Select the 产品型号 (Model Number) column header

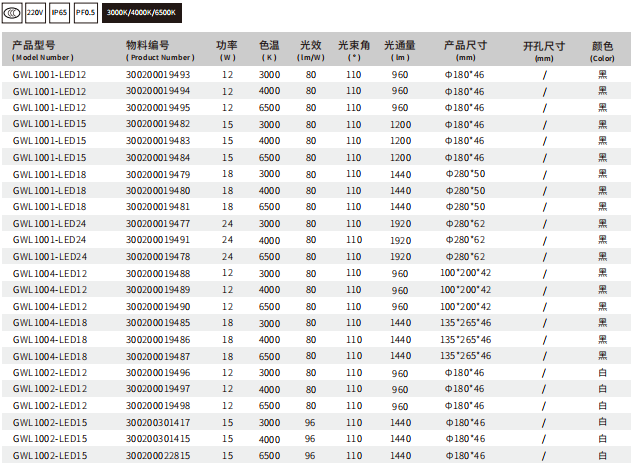[x=43, y=50]
